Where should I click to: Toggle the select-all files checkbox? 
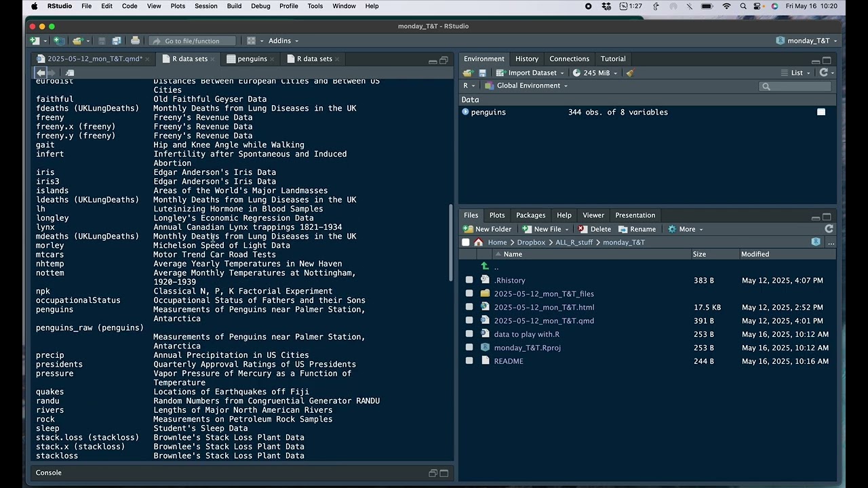pos(465,242)
